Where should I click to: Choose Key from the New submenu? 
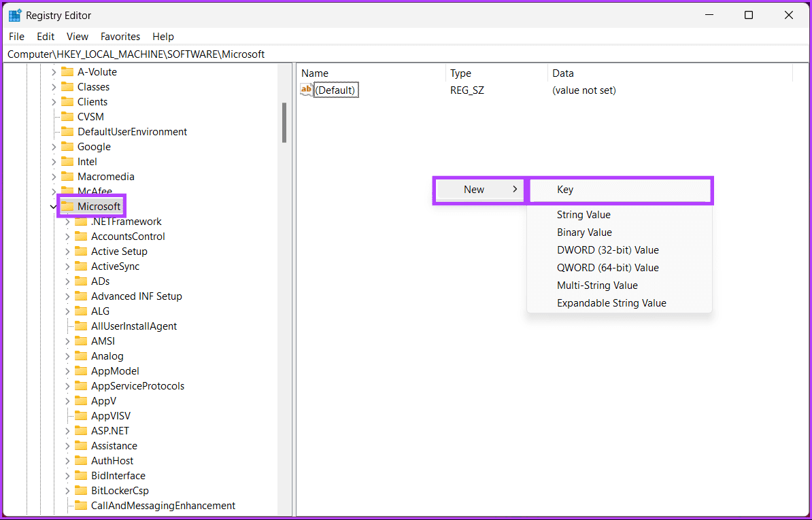click(620, 190)
